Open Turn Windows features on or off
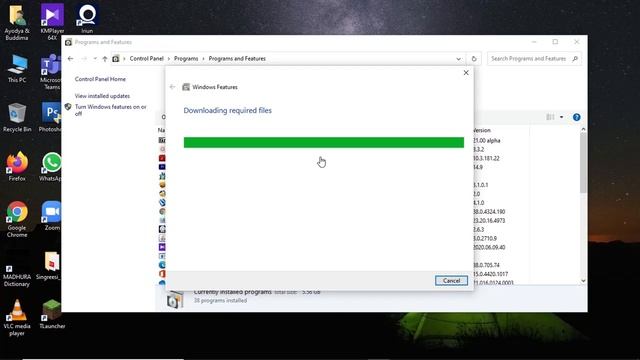The height and width of the screenshot is (360, 640). pos(111,110)
